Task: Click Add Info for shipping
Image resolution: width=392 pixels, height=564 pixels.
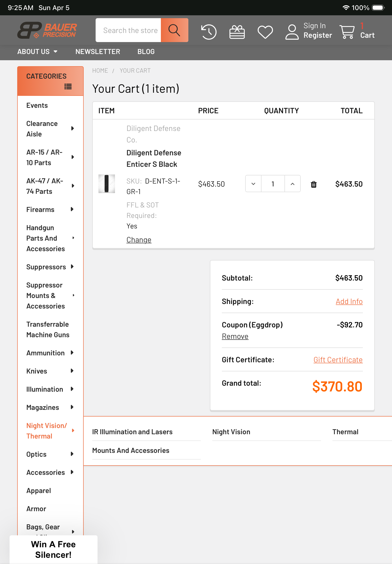Action: click(349, 302)
